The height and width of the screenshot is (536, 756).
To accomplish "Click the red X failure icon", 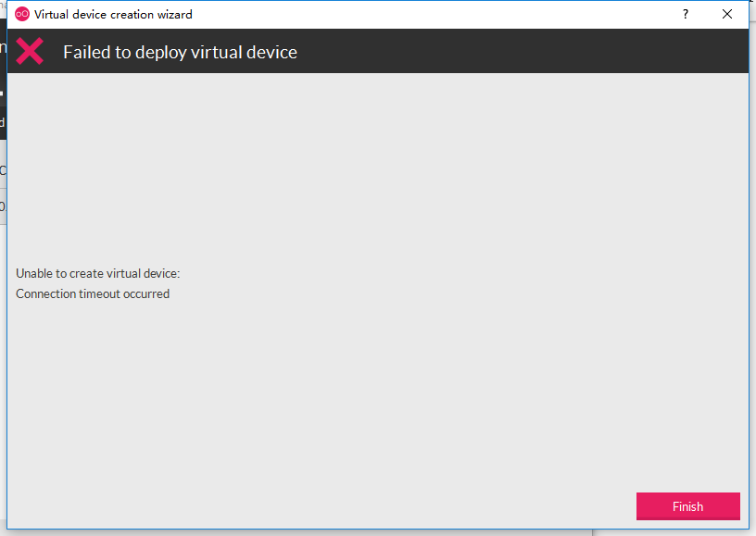I will (30, 51).
